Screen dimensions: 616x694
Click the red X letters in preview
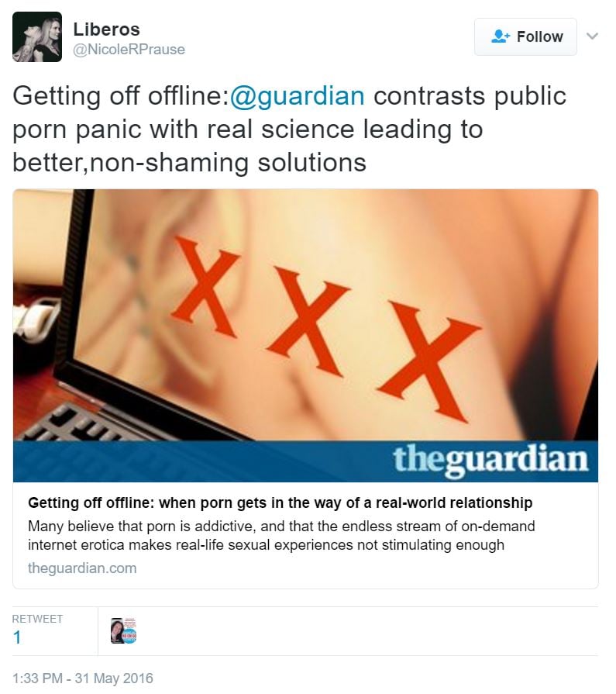(x=326, y=330)
